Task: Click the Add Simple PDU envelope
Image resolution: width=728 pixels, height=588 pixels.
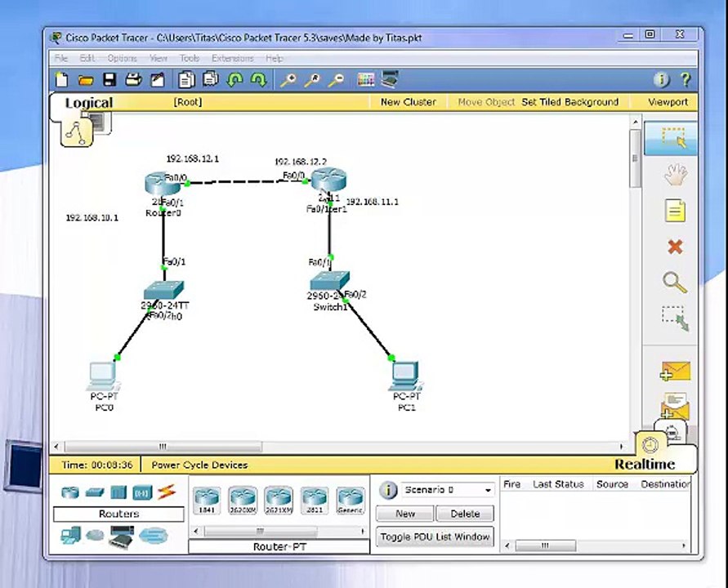Action: tap(676, 372)
